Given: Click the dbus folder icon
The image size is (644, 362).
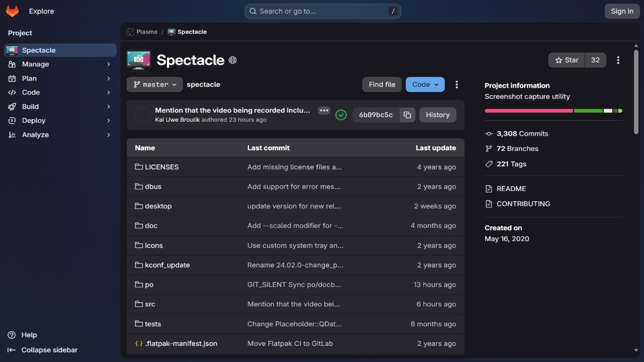Looking at the screenshot, I should click(139, 187).
